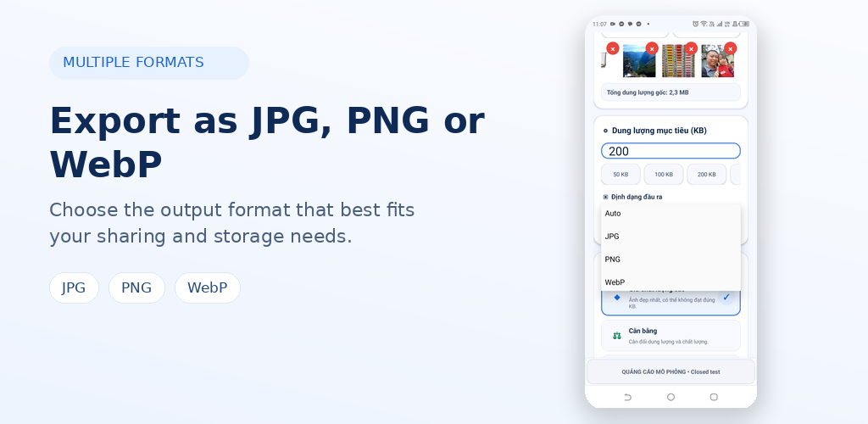The width and height of the screenshot is (868, 424).
Task: Remove the family selfie photo via its red X
Action: click(730, 48)
